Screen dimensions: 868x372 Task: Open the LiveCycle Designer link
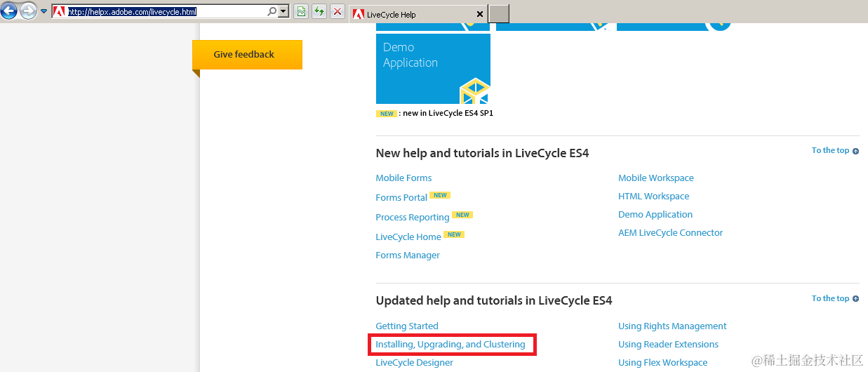click(x=414, y=363)
